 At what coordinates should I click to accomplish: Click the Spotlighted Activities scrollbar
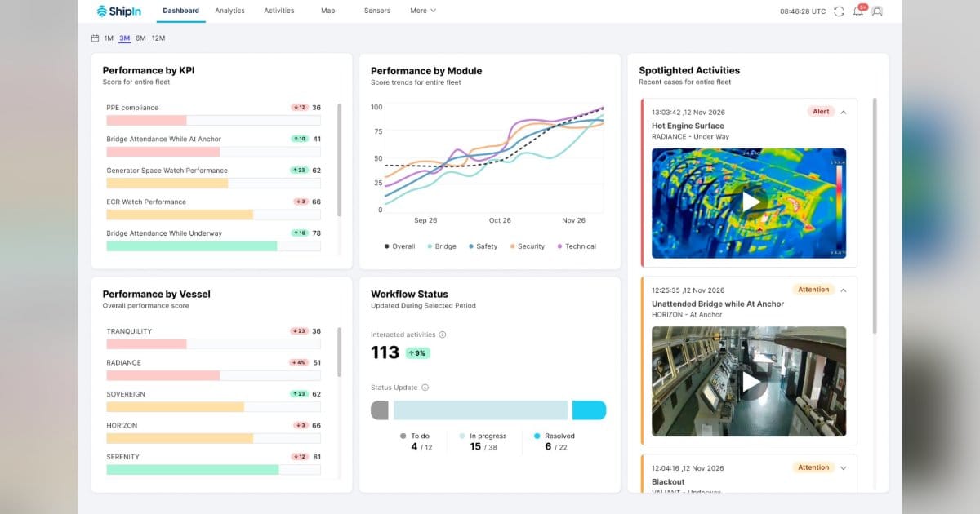coord(875,215)
